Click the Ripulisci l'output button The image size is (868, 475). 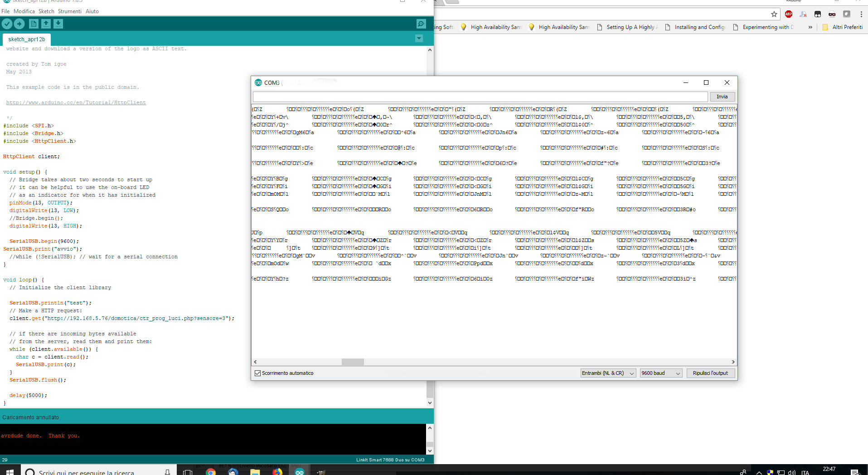710,373
